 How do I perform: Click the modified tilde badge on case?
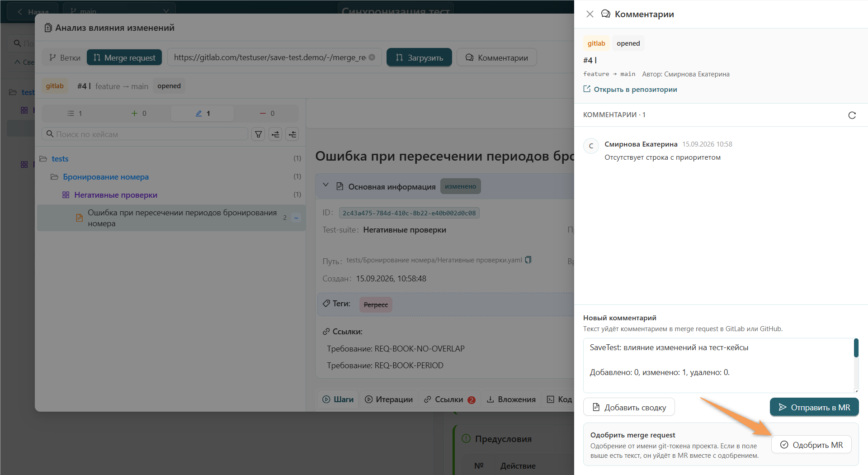[x=296, y=218]
